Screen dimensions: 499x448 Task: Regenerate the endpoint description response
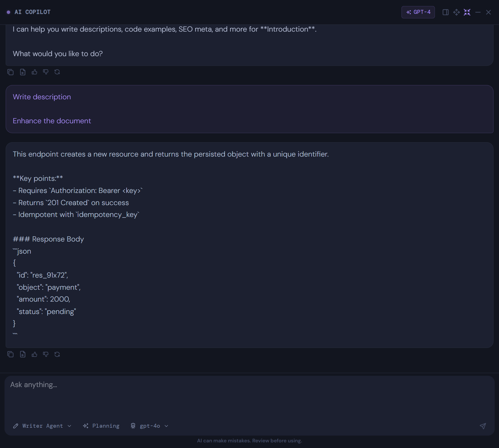pyautogui.click(x=57, y=354)
